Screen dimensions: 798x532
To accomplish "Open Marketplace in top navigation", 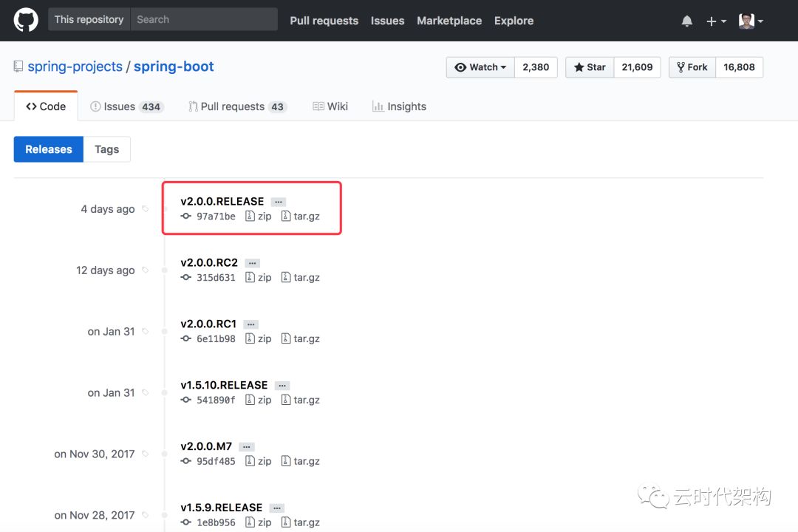I will click(x=449, y=21).
